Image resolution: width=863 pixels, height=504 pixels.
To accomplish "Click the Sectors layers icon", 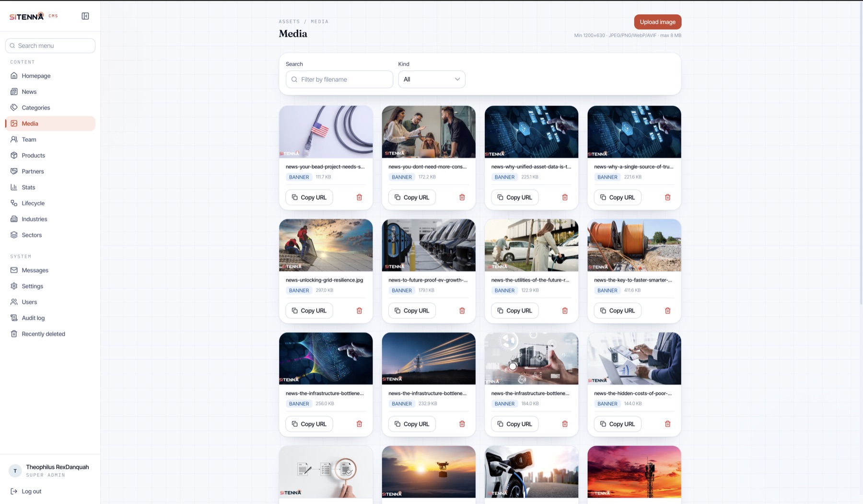I will pos(14,235).
